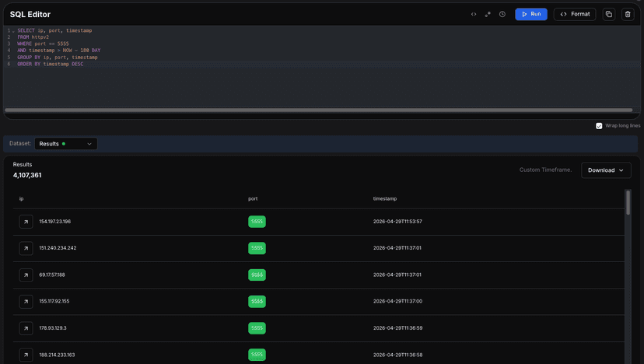The image size is (644, 364).
Task: Click inside the SQL editor on the ORDER BY line
Action: (50, 64)
